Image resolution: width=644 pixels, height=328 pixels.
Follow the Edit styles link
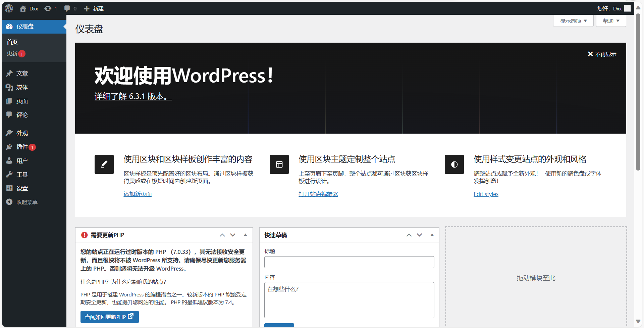(x=486, y=194)
